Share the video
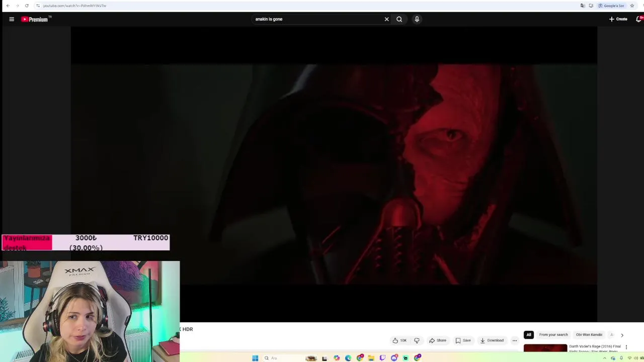The width and height of the screenshot is (644, 362). pos(438,340)
